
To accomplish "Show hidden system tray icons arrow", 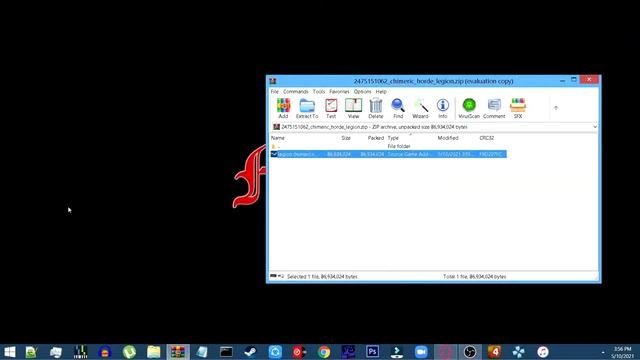I will click(x=603, y=352).
